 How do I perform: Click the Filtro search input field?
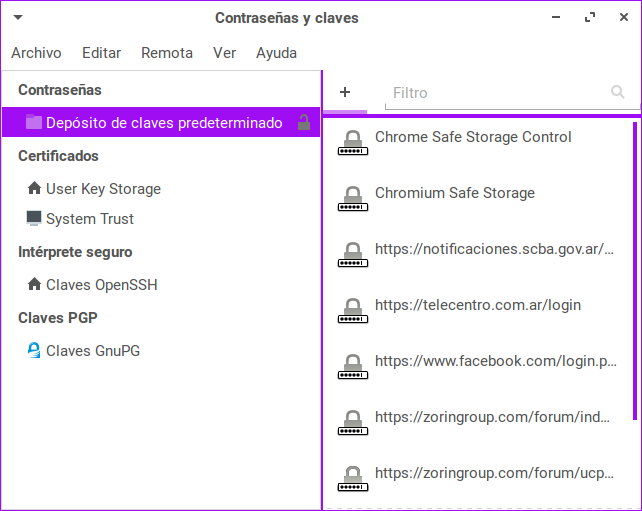click(495, 93)
